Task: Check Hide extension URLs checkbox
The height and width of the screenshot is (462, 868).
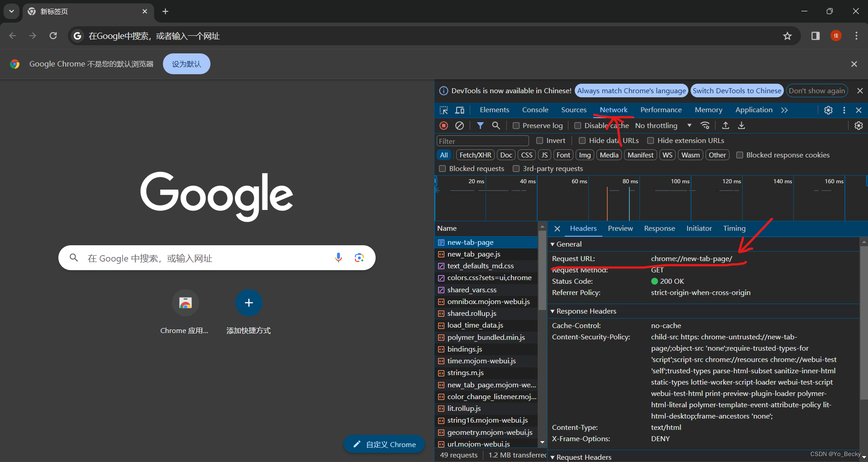Action: pos(650,141)
